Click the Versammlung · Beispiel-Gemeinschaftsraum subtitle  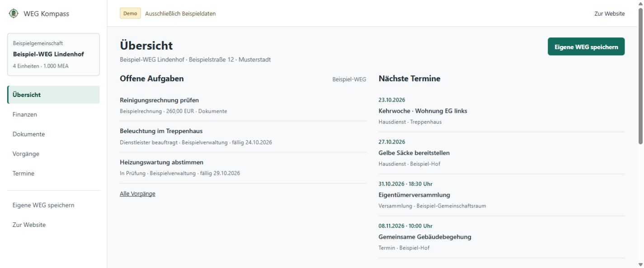(432, 206)
